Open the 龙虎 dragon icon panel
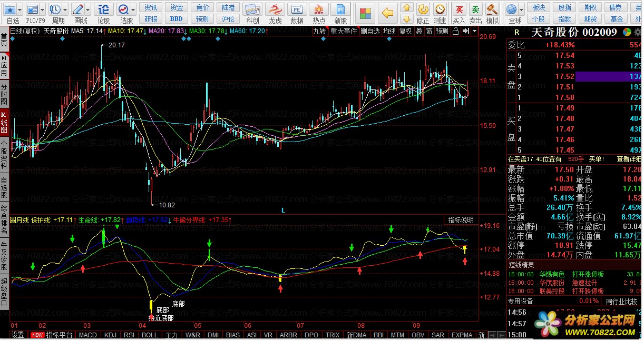644x341 pixels. point(275,9)
